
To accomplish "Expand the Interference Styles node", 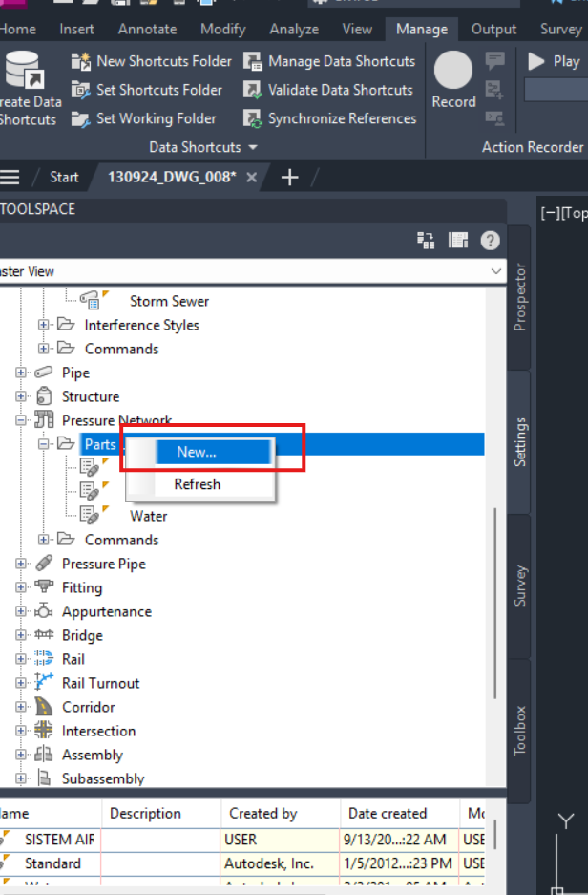I will [43, 325].
